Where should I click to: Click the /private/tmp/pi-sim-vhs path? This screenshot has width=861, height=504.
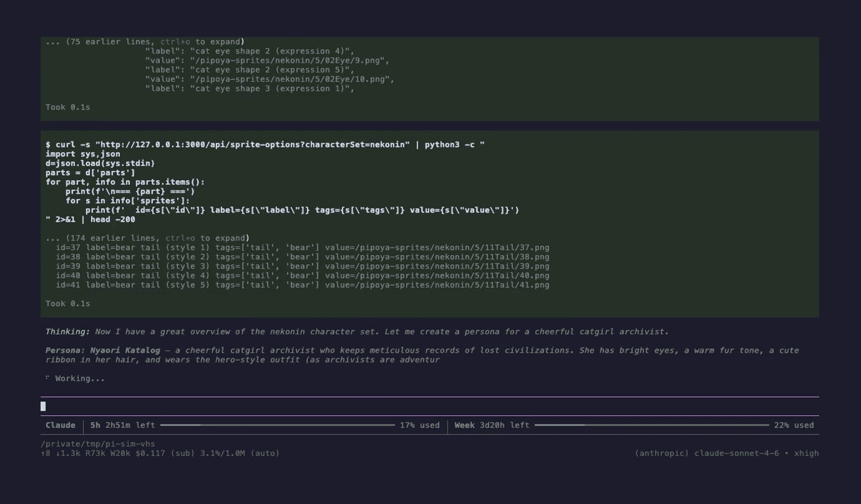click(98, 444)
